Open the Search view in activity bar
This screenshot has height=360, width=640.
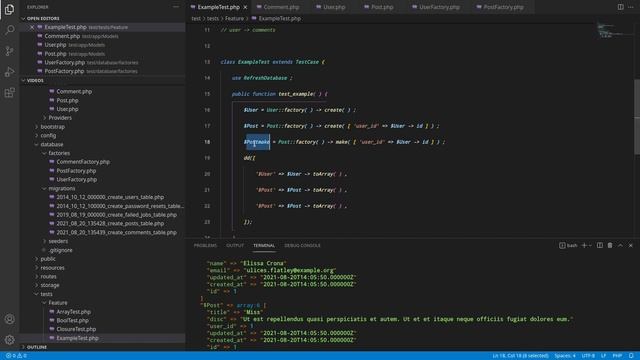click(9, 30)
